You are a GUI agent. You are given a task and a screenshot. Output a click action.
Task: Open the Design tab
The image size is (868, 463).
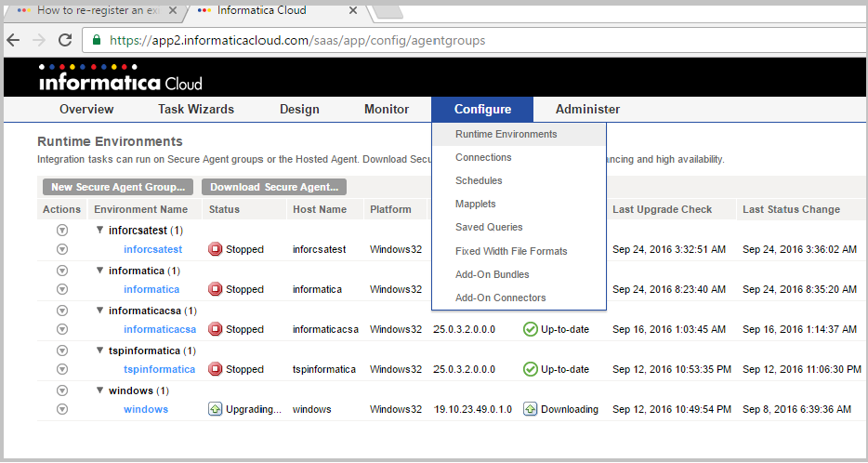tap(299, 109)
